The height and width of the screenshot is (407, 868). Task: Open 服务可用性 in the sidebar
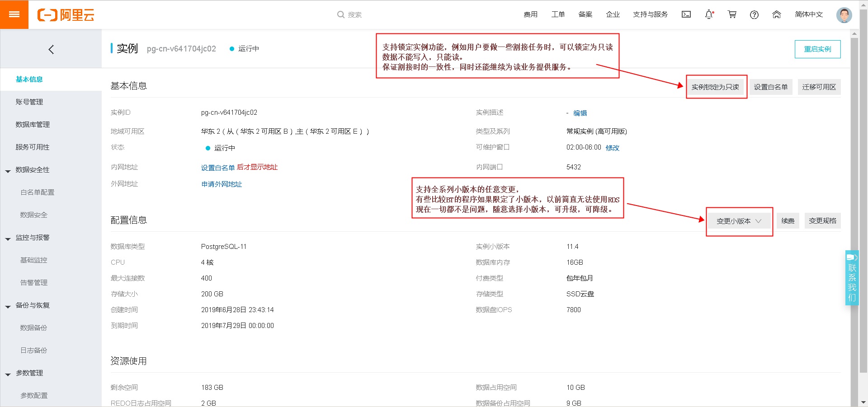33,147
